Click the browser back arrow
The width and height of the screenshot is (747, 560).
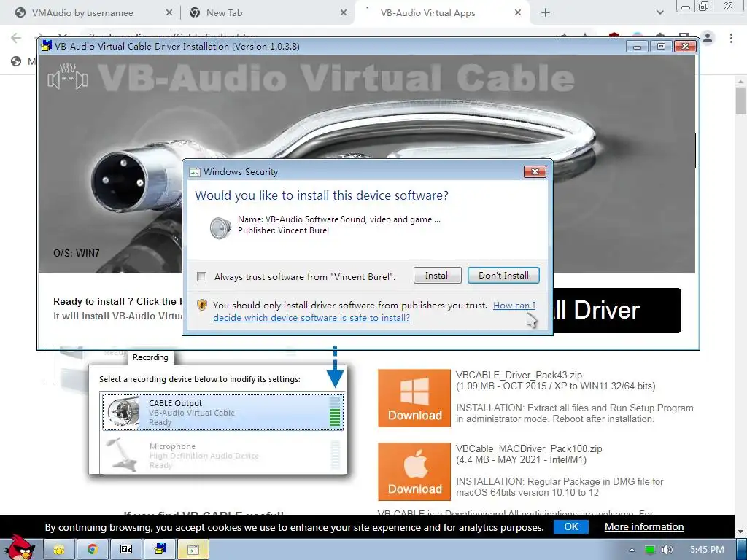16,38
